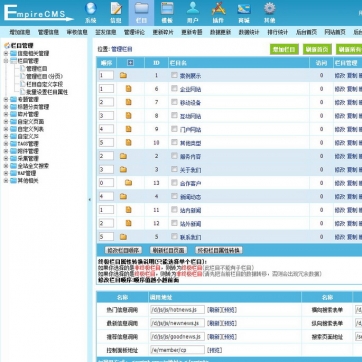362x362 pixels.
Task: Open 批量设置栏目属性 in sidebar tree
Action: 47,92
